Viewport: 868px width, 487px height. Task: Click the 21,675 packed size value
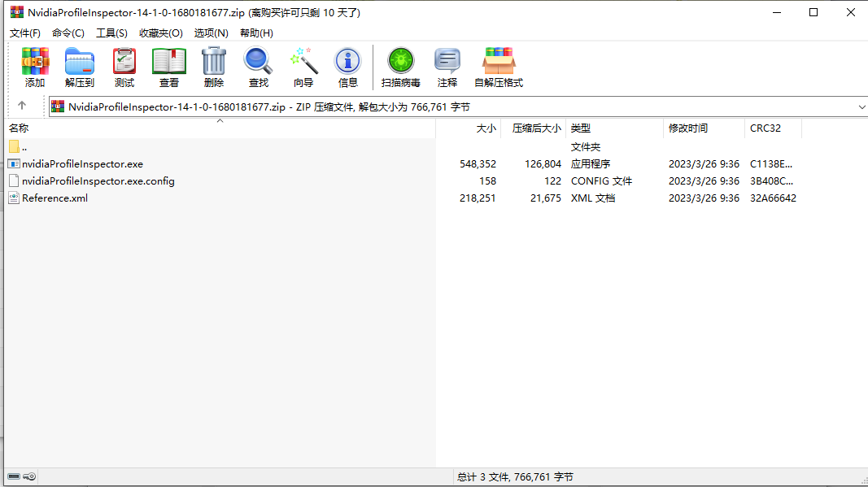click(546, 198)
